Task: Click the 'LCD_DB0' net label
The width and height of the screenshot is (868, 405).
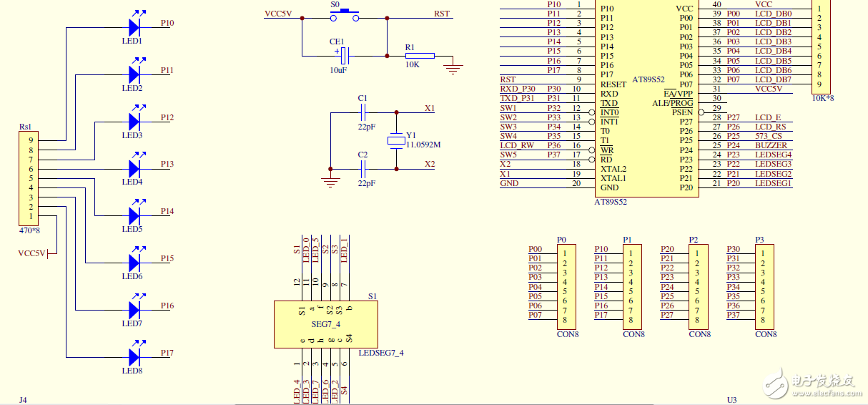Action: [773, 14]
